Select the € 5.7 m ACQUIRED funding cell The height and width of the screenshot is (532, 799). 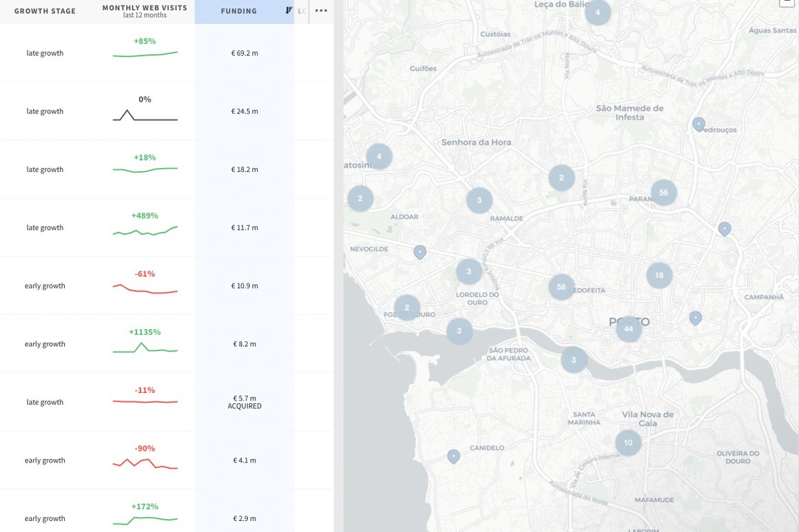tap(245, 402)
